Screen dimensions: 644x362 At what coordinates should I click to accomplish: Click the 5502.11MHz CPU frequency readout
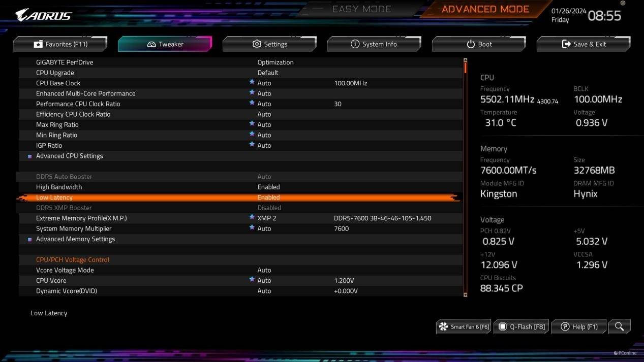pyautogui.click(x=507, y=100)
